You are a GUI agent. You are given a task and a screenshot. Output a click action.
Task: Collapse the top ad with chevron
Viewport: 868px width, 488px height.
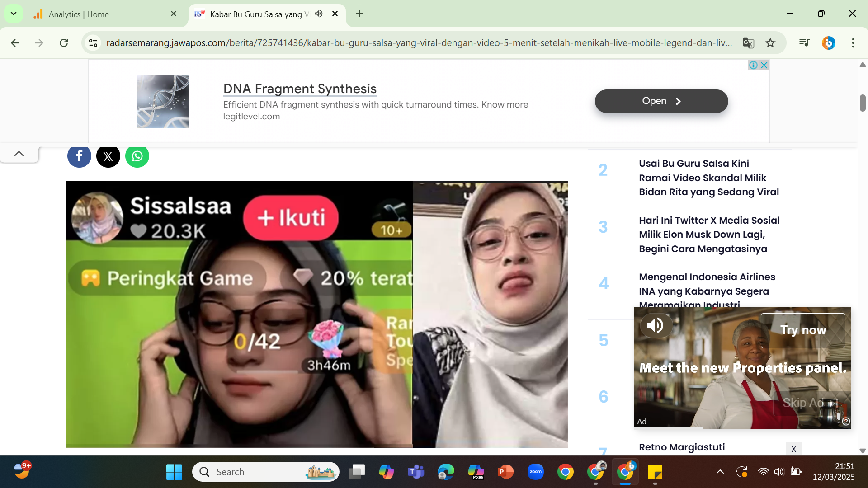pos(19,154)
